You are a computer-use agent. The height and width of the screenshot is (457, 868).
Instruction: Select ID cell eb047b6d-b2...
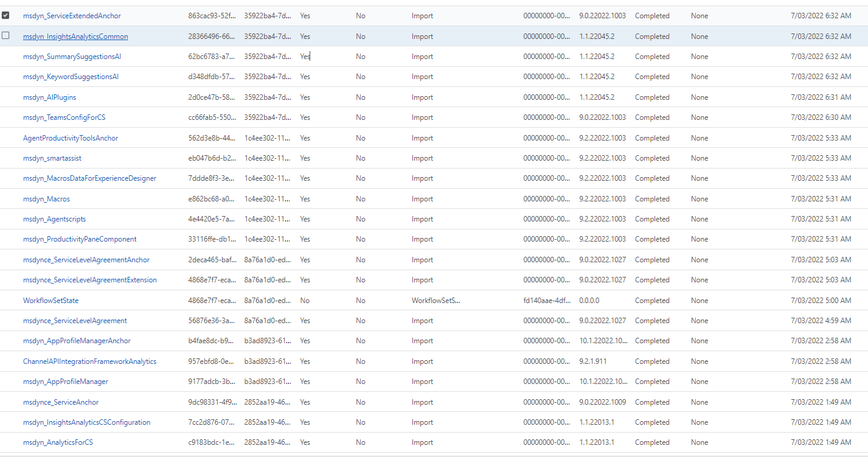(212, 158)
